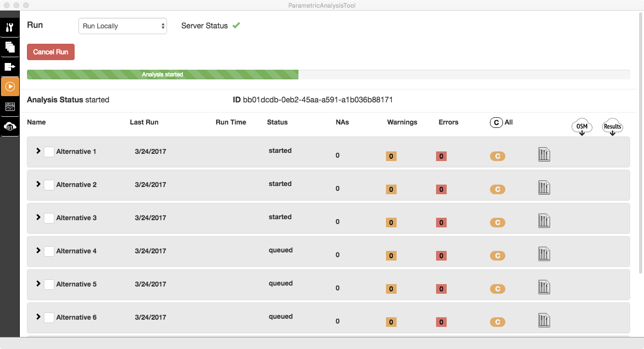The width and height of the screenshot is (644, 349).
Task: Open report icon for Alternative 1
Action: click(x=544, y=154)
